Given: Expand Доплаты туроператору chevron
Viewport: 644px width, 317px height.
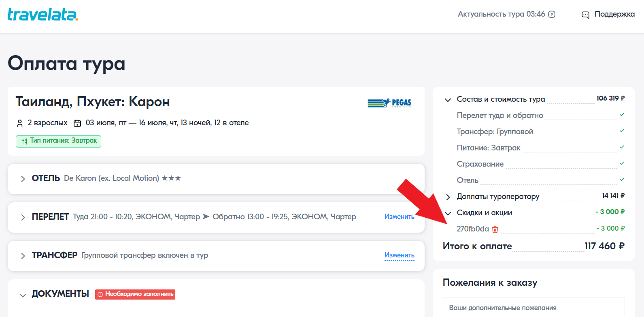Looking at the screenshot, I should pos(448,197).
